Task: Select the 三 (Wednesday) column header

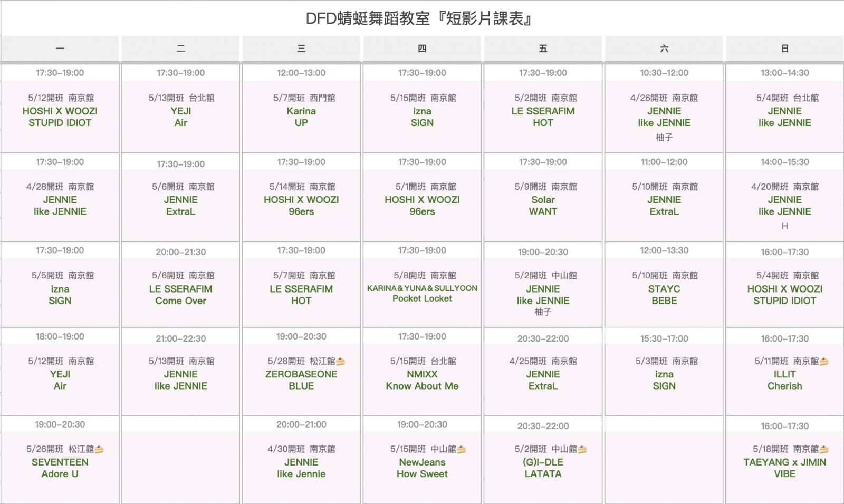Action: [301, 49]
